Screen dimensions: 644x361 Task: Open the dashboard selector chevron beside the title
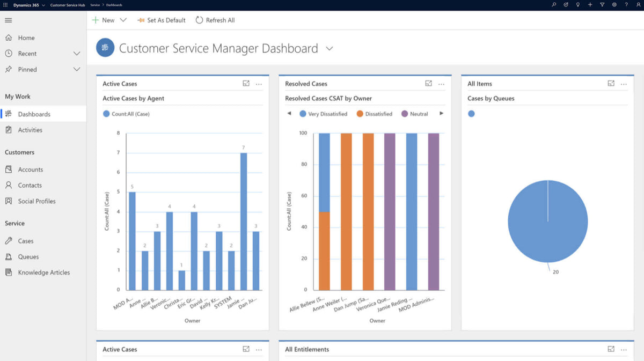[x=330, y=48]
